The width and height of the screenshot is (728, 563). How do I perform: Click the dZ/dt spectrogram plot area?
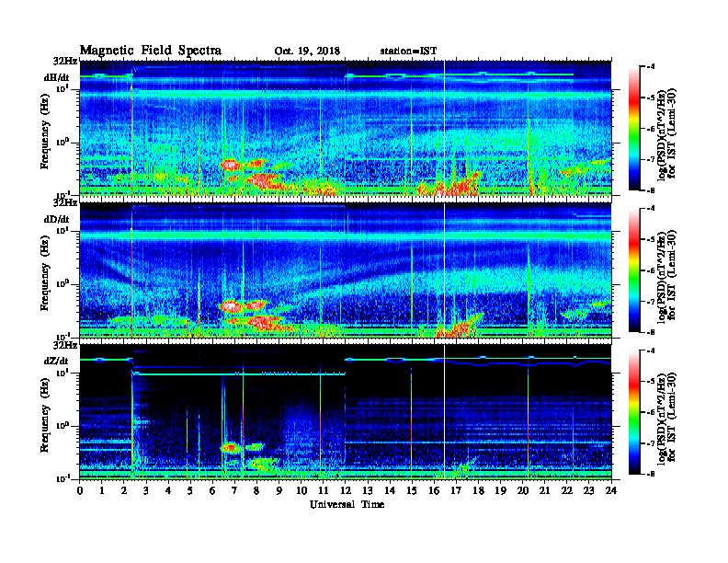[x=346, y=411]
